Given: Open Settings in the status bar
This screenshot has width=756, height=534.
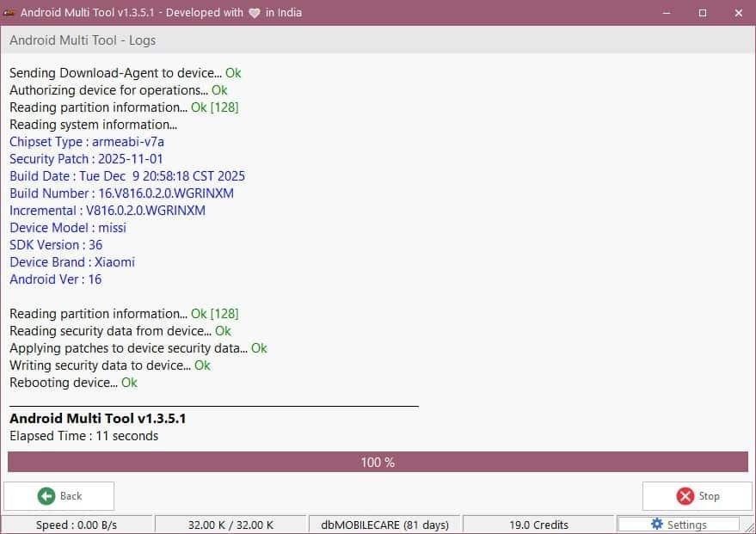Looking at the screenshot, I should pyautogui.click(x=678, y=525).
